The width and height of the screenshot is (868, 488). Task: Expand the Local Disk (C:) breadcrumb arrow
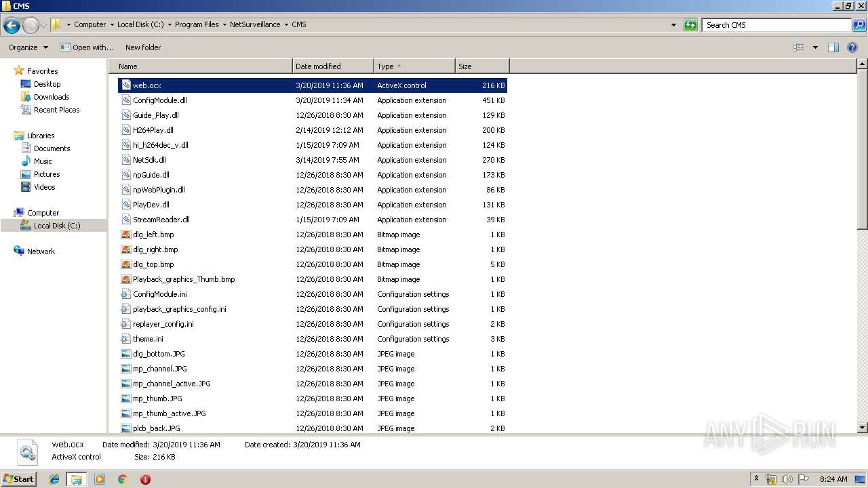pos(170,24)
